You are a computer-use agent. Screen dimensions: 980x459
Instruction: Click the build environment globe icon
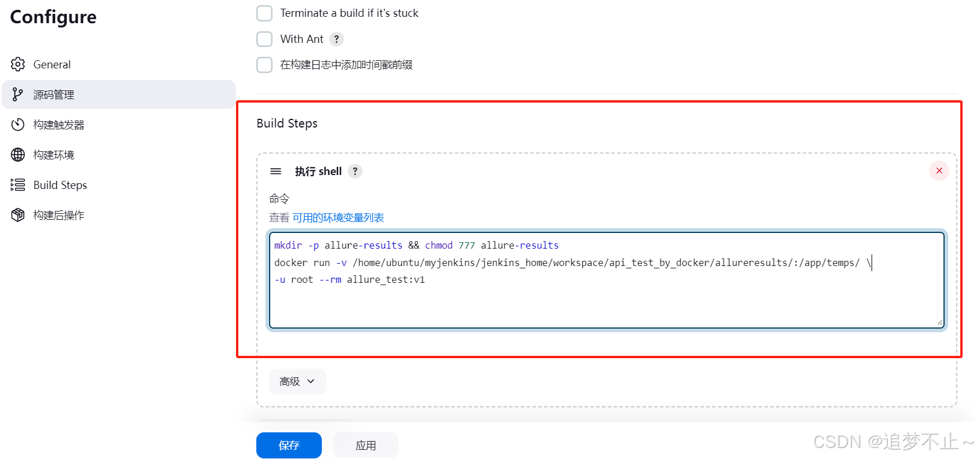coord(18,155)
